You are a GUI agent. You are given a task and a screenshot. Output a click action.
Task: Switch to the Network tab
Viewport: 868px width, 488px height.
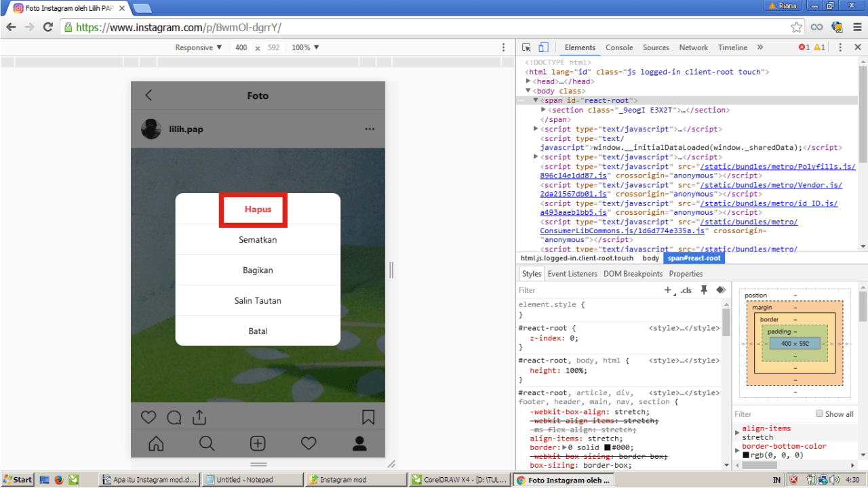pos(694,47)
